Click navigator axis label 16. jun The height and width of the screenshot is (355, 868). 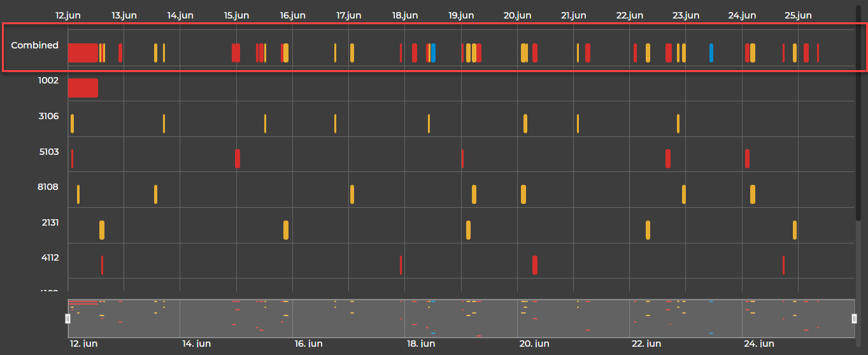[x=308, y=344]
